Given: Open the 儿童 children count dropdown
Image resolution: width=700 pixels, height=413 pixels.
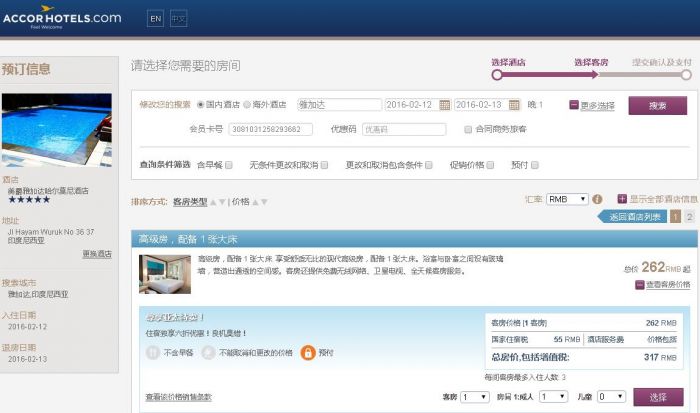Looking at the screenshot, I should click(611, 397).
